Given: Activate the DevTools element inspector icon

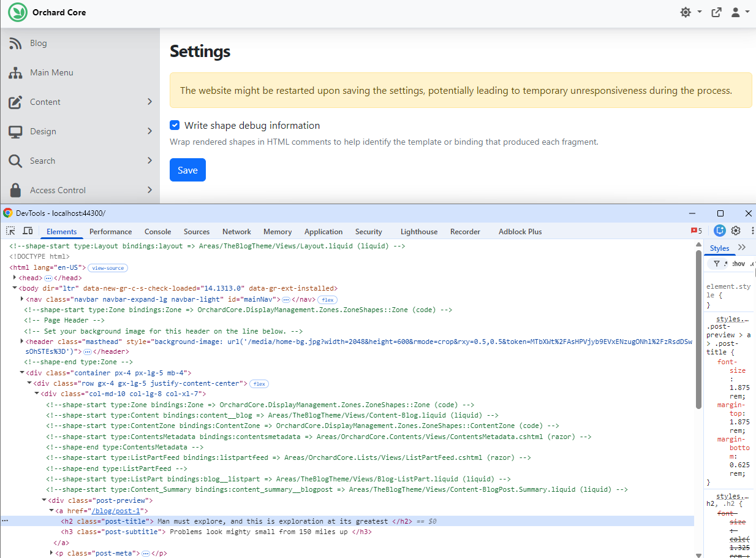Looking at the screenshot, I should click(x=11, y=231).
